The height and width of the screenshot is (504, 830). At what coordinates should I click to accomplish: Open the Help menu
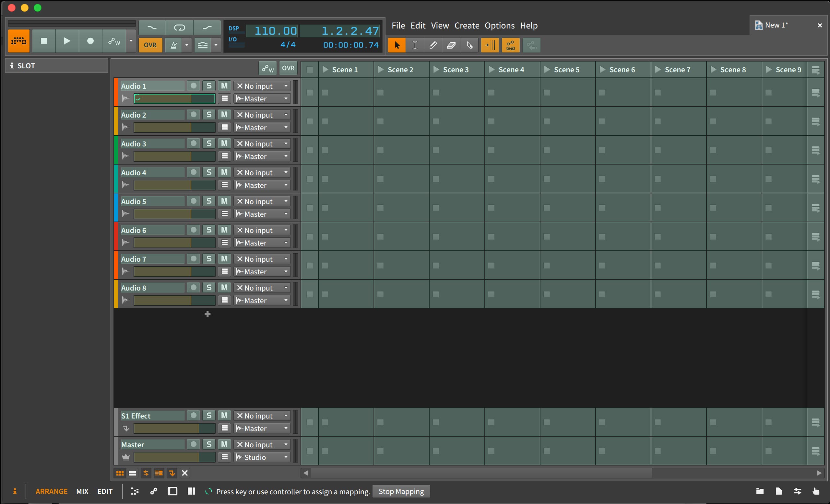(529, 26)
